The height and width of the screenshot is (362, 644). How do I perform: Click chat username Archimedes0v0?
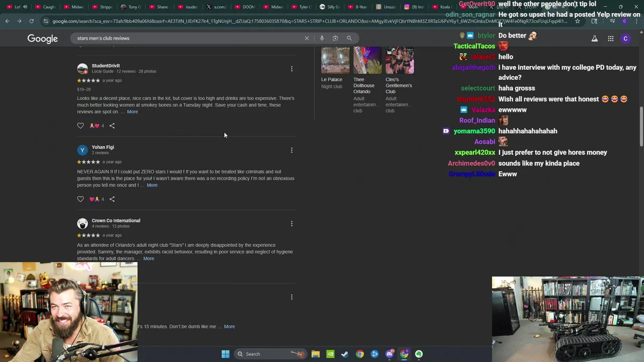[471, 163]
